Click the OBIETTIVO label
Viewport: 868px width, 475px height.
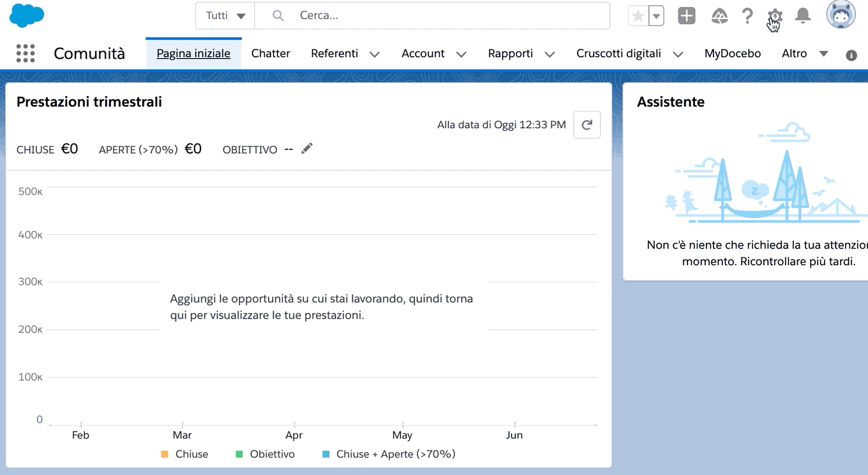[250, 150]
